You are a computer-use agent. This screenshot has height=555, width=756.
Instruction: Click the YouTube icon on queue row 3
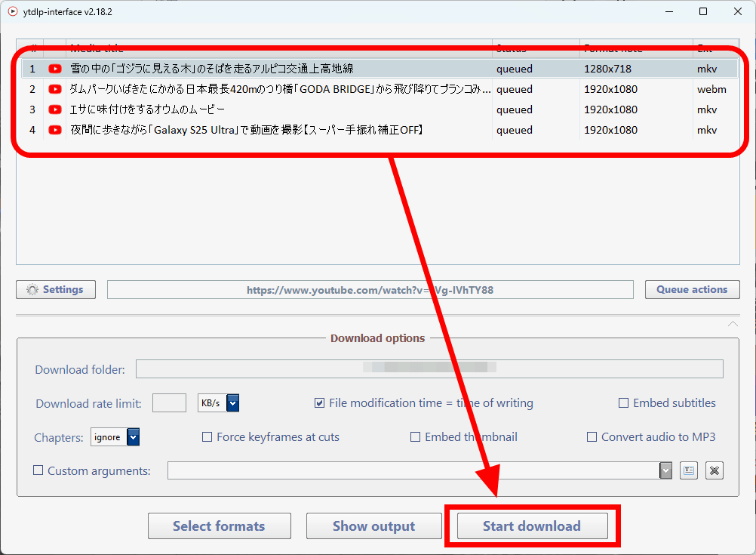click(55, 109)
